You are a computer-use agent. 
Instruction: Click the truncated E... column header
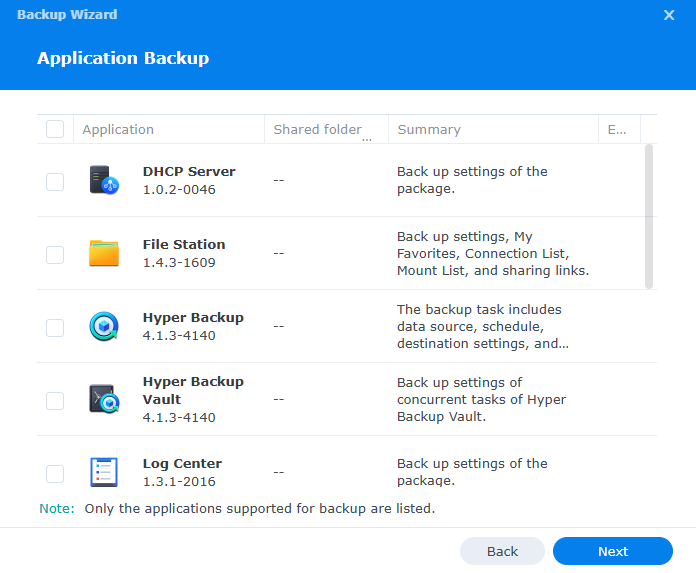click(619, 129)
